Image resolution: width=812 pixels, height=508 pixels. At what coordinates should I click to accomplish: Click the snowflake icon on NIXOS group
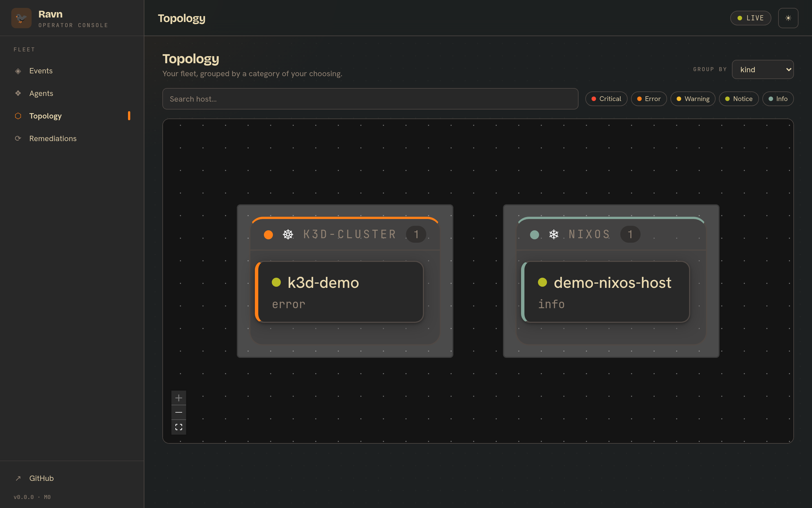554,234
